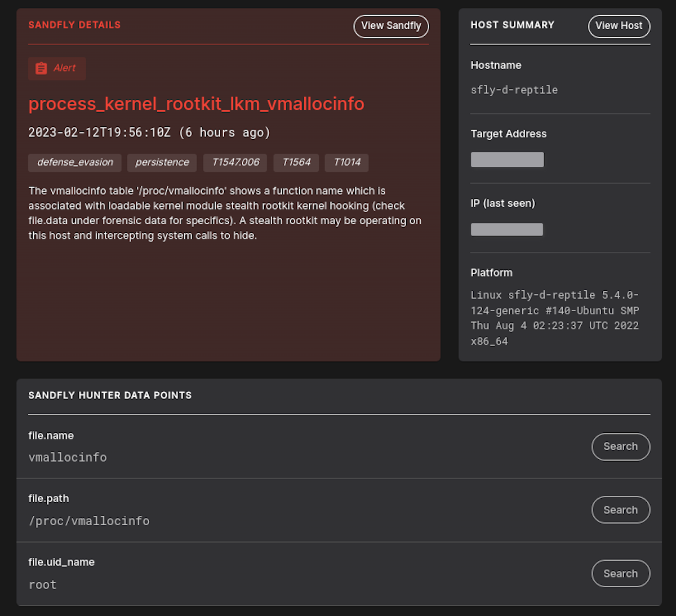The height and width of the screenshot is (616, 676).
Task: Click the redacted Target Address field
Action: pyautogui.click(x=507, y=159)
